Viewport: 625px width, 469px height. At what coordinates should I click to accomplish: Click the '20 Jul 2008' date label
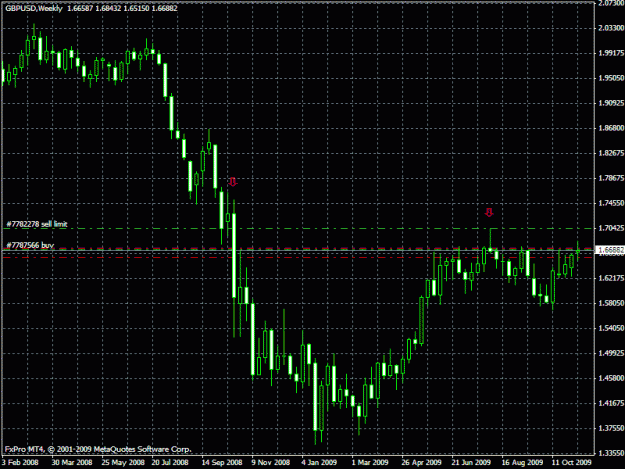170,463
